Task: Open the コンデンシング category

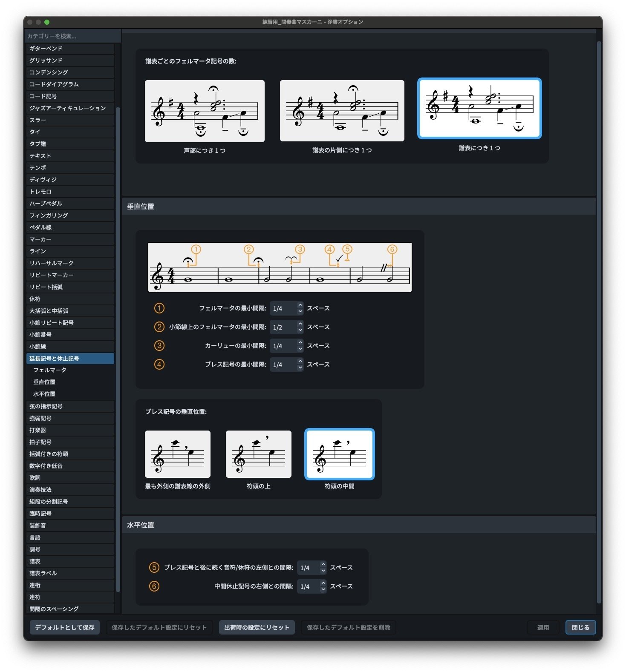Action: click(70, 72)
